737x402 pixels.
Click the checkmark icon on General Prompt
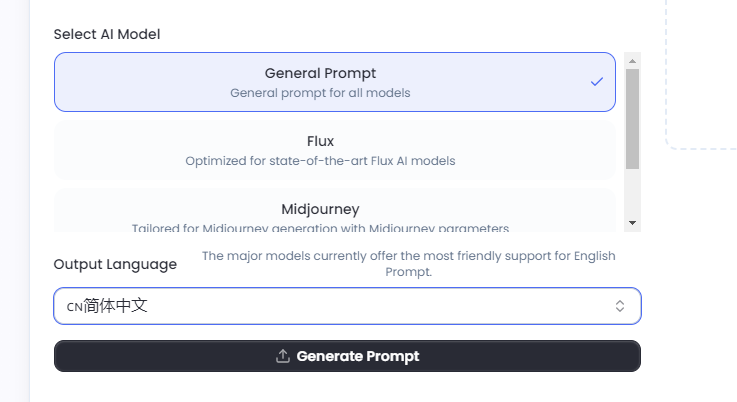tap(597, 82)
